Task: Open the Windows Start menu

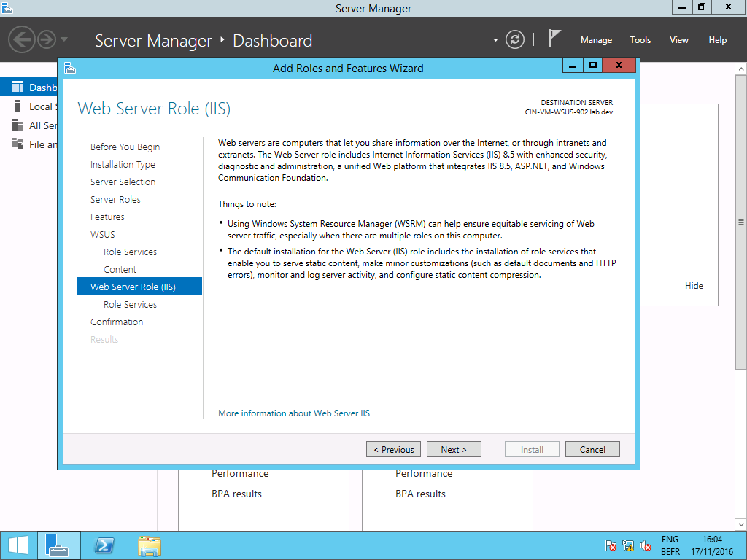Action: pos(18,545)
